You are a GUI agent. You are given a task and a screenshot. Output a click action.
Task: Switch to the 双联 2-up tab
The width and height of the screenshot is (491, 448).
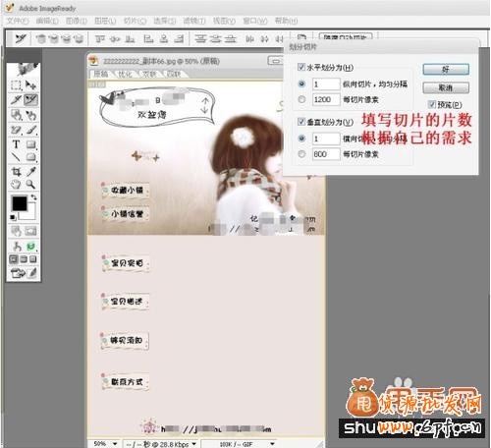(x=149, y=74)
